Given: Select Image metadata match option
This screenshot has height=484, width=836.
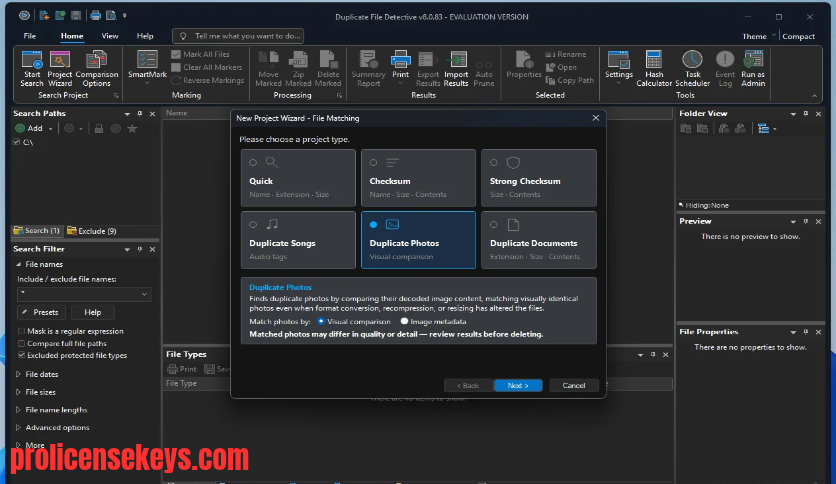Looking at the screenshot, I should tap(404, 321).
